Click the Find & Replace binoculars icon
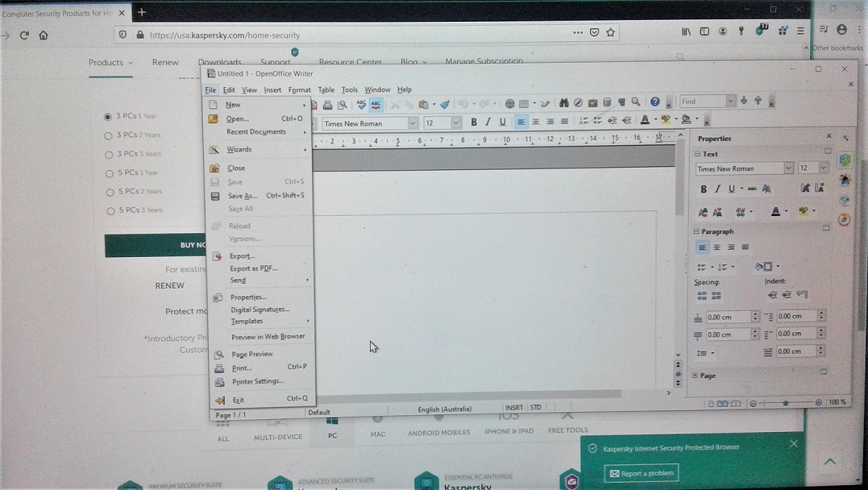This screenshot has width=868, height=490. point(563,102)
